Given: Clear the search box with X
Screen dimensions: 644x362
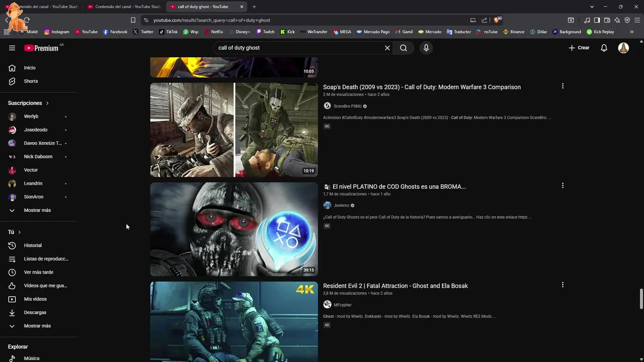Looking at the screenshot, I should [387, 48].
